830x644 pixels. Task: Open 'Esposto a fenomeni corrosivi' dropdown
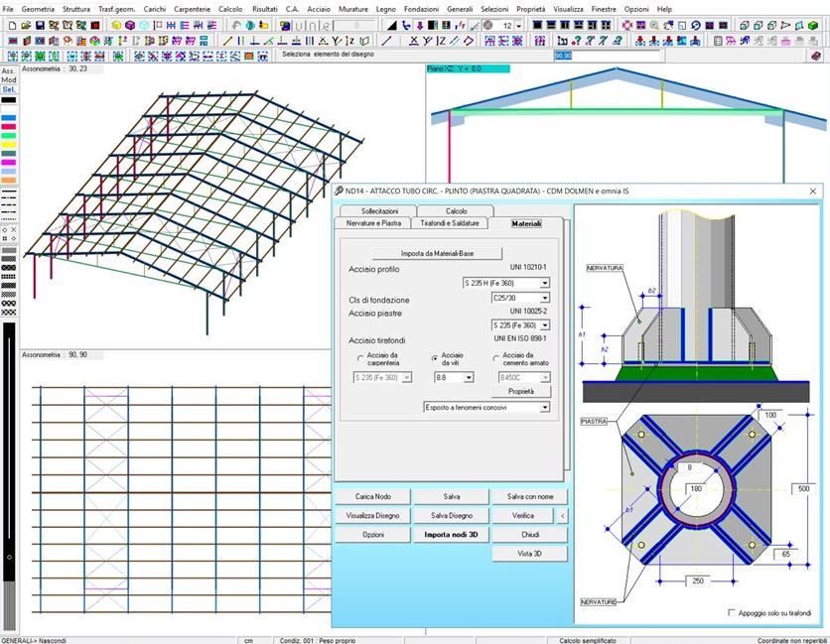point(544,407)
